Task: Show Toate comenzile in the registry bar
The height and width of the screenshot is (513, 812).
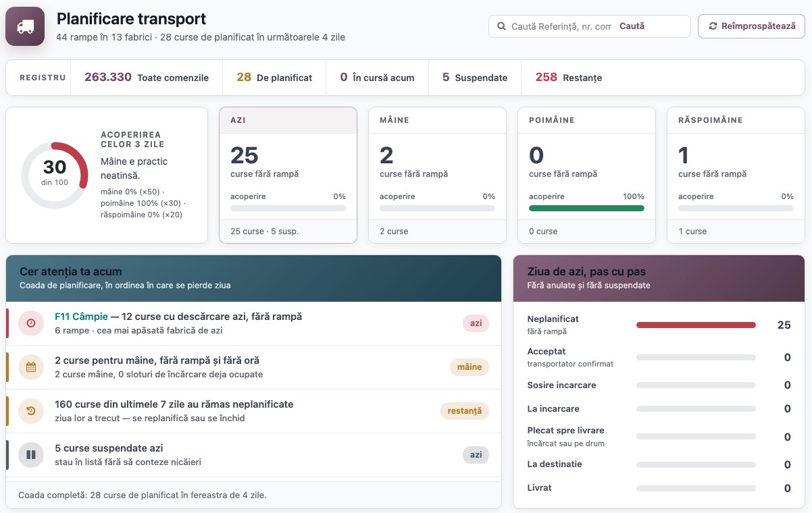Action: [147, 78]
